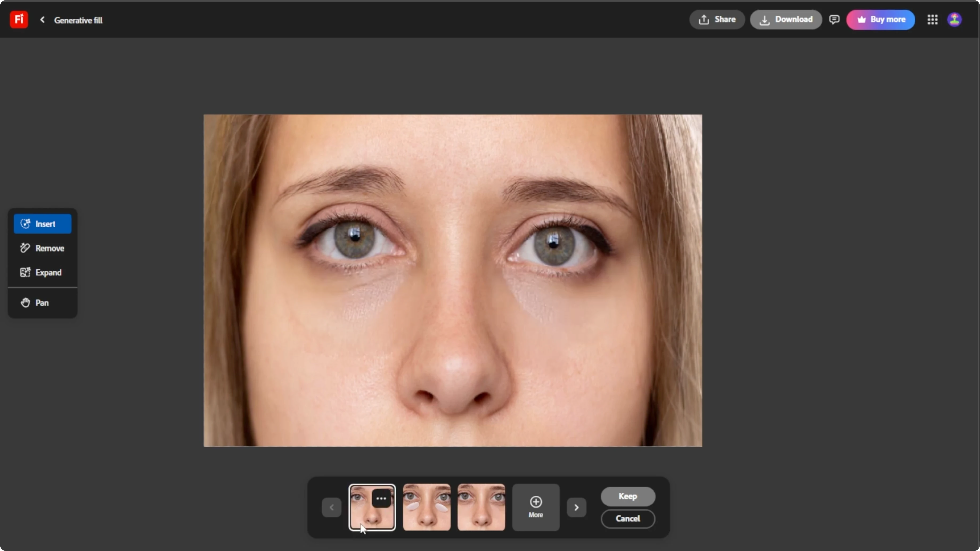This screenshot has height=551, width=980.
Task: Open the apps grid menu
Action: click(x=932, y=19)
